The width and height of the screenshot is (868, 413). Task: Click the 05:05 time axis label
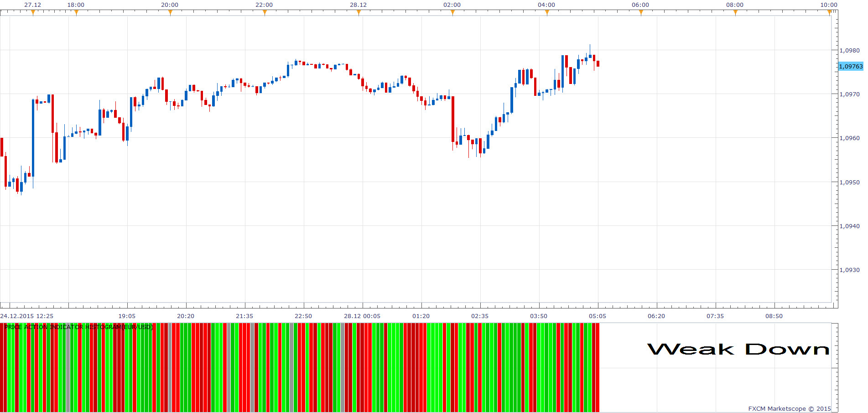598,316
